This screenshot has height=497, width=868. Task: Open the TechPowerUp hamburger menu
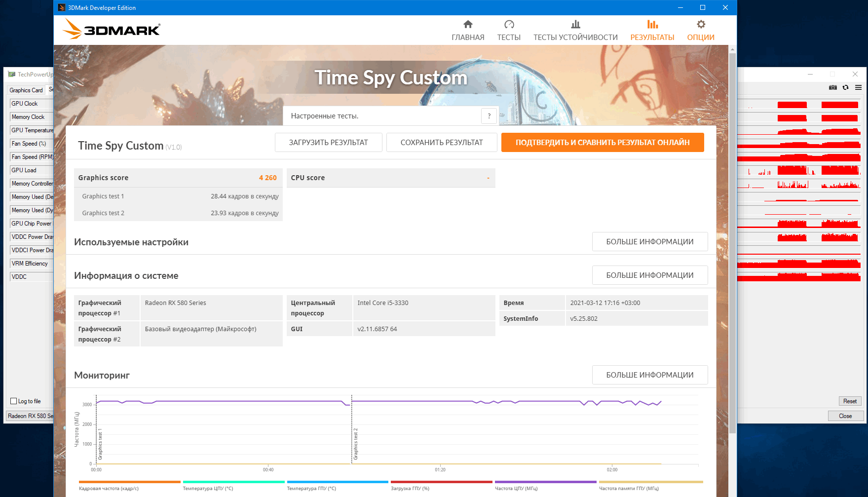pyautogui.click(x=859, y=87)
